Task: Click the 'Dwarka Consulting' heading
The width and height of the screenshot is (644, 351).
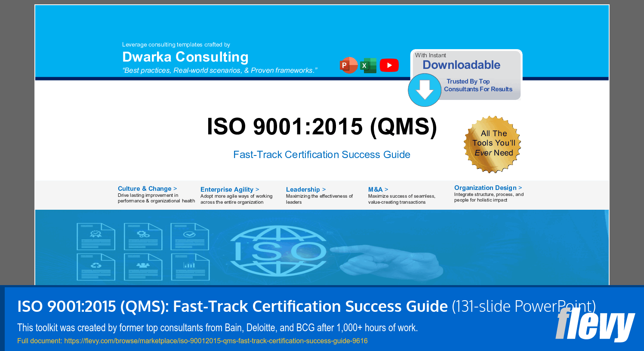Action: [x=185, y=57]
